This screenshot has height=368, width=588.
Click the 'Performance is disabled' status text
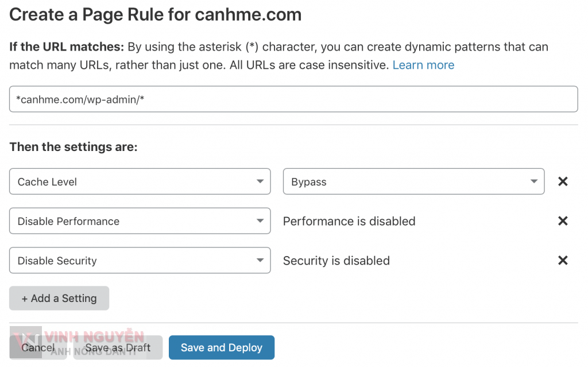pos(349,221)
